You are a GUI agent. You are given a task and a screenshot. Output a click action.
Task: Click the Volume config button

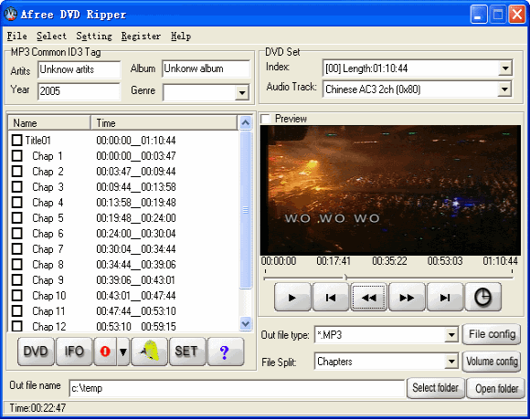click(x=492, y=362)
